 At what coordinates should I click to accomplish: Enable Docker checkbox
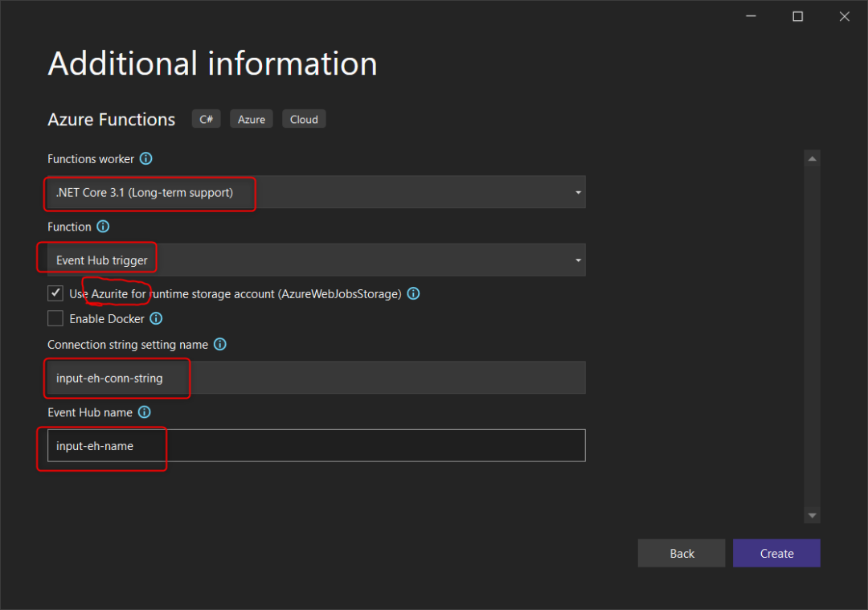pos(55,319)
